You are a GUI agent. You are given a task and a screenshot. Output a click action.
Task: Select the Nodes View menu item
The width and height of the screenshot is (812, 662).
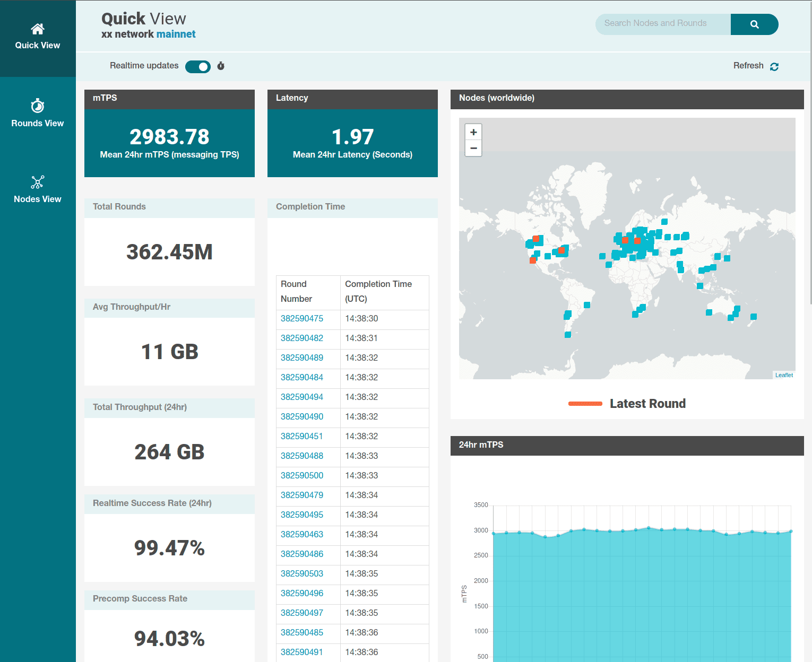tap(38, 199)
